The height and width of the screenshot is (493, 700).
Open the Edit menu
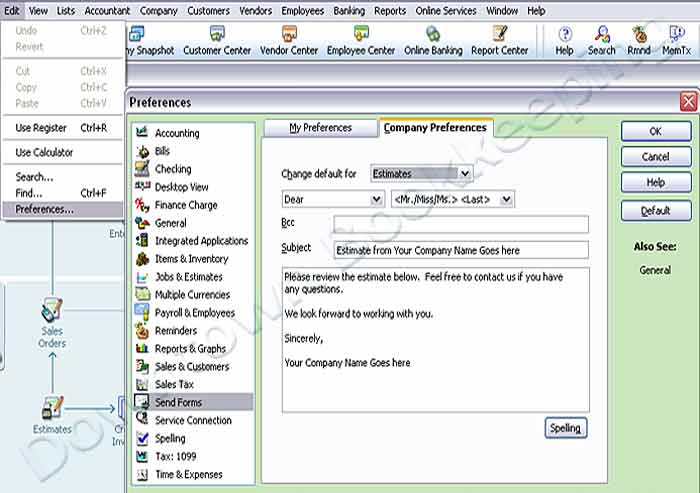[x=12, y=10]
